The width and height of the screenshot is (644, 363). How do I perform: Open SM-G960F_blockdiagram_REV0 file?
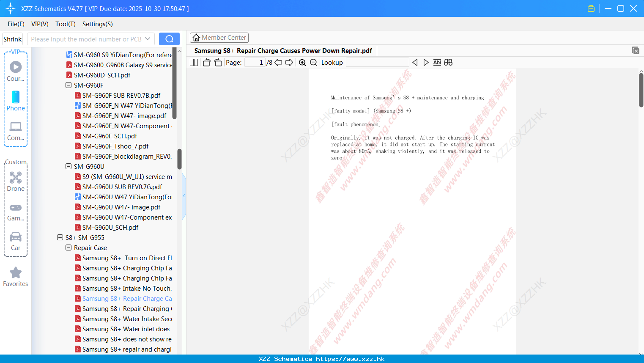[123, 156]
